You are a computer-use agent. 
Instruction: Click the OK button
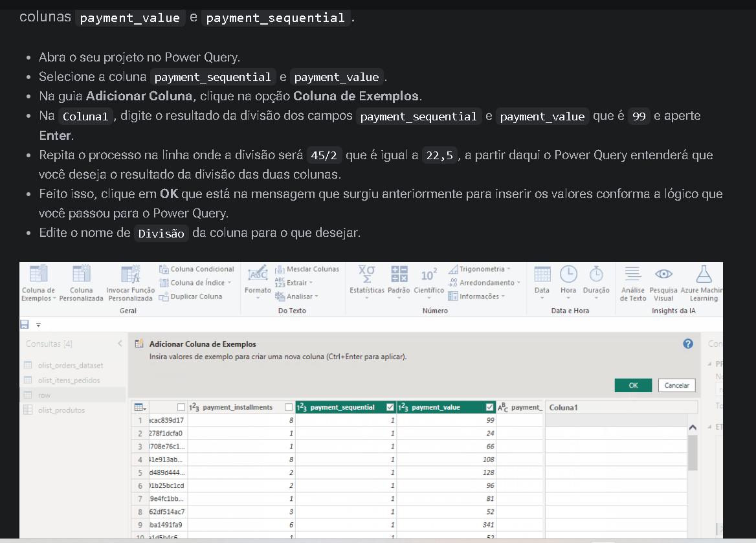(x=633, y=385)
